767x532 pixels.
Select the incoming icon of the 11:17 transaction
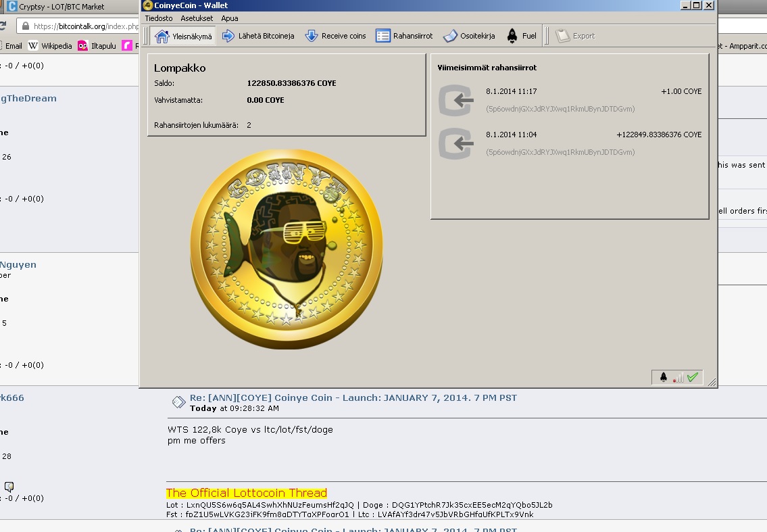456,100
